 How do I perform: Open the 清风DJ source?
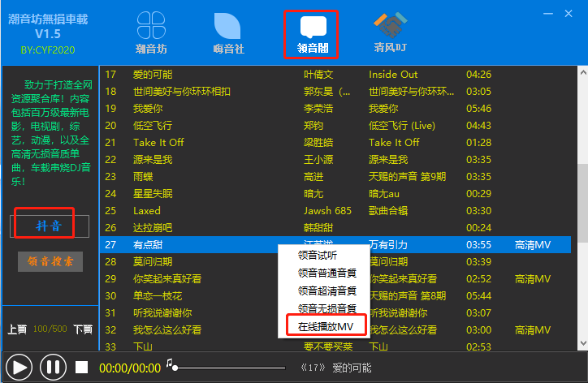(x=391, y=32)
